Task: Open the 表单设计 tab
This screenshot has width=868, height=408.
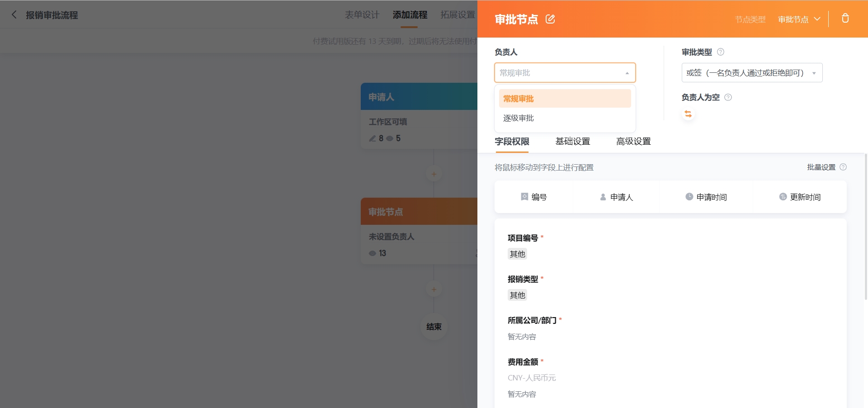Action: (362, 15)
